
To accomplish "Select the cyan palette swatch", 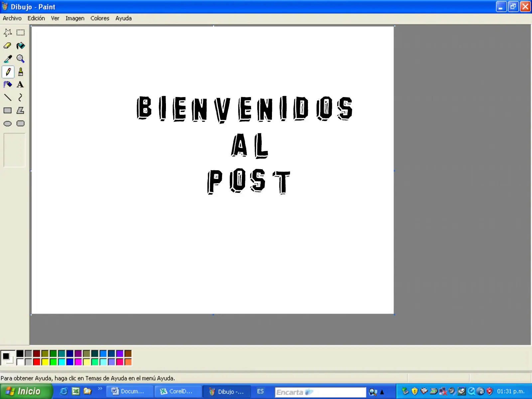I will pyautogui.click(x=62, y=362).
